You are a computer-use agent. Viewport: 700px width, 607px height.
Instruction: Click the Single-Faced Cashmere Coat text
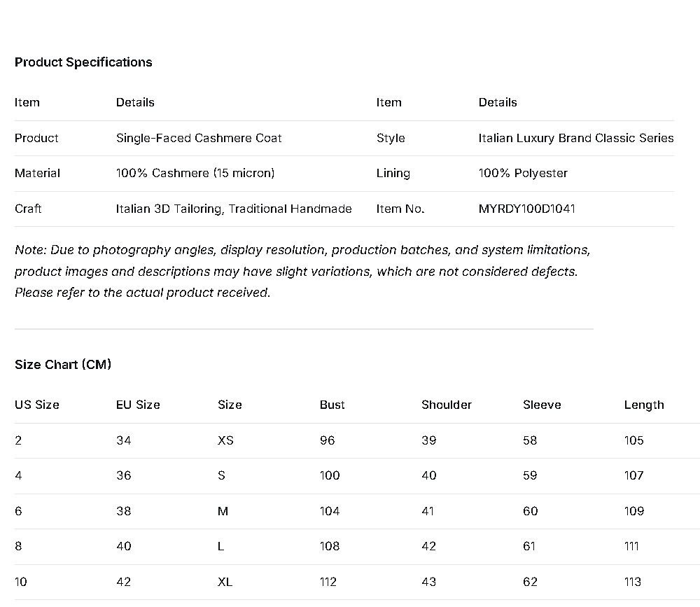199,138
